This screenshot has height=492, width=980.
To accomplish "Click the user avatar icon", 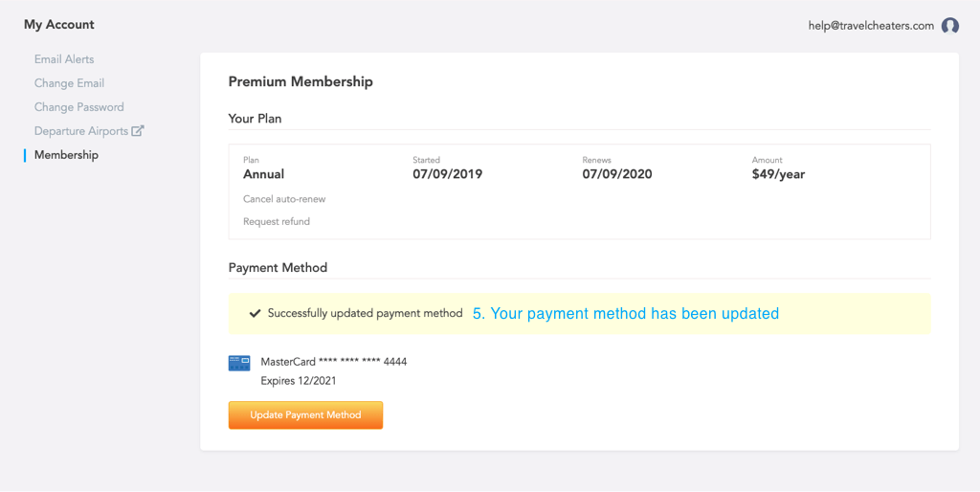I will [x=950, y=26].
